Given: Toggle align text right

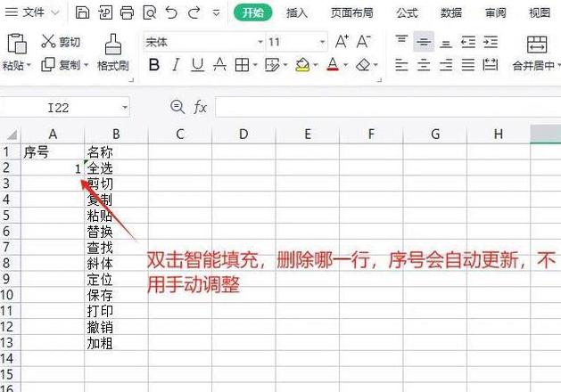Looking at the screenshot, I should pos(446,65).
